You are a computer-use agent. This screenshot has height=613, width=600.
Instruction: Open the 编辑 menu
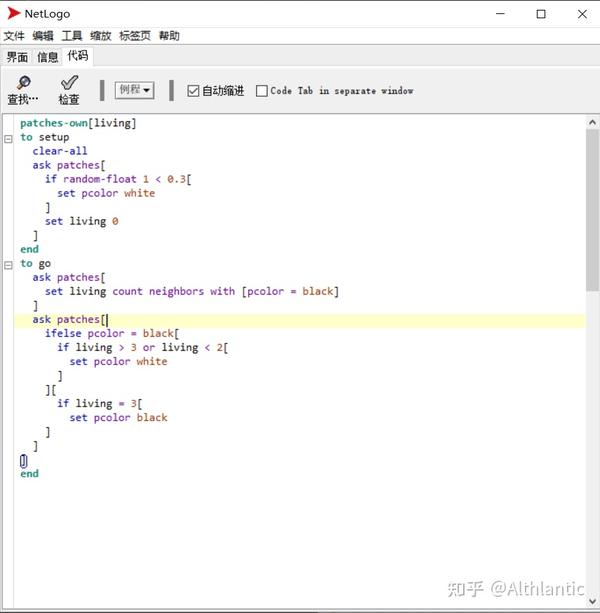[x=43, y=36]
